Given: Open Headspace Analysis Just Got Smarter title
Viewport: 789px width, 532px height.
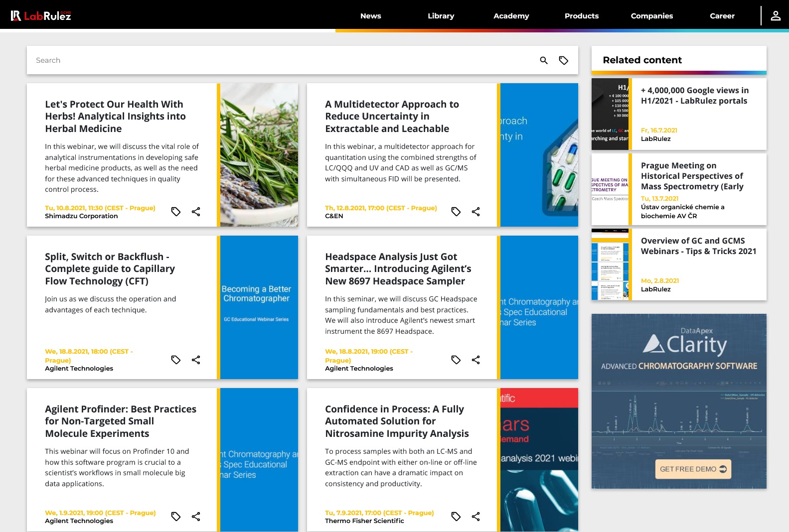Looking at the screenshot, I should 398,269.
